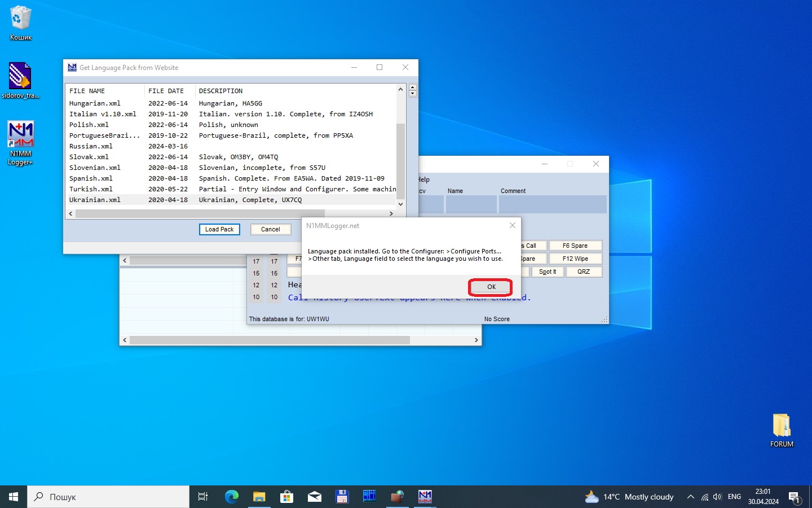Click the language list right scroll arrow

(391, 213)
